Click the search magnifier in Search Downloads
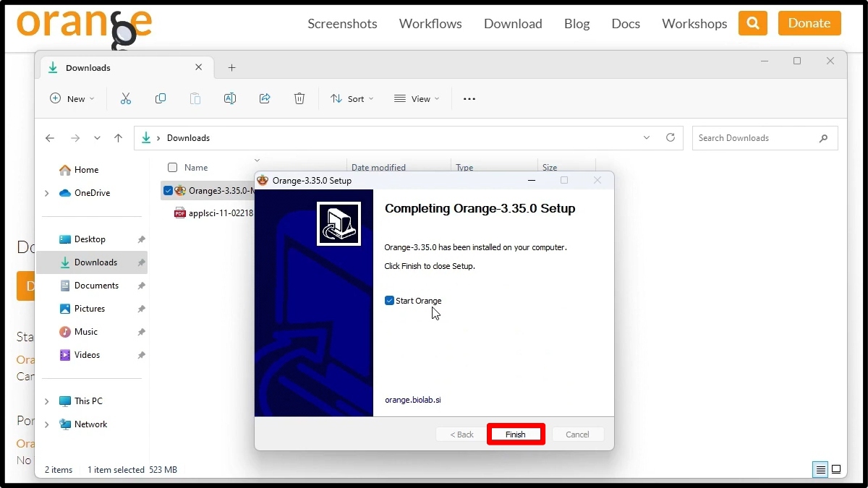This screenshot has height=488, width=868. point(823,138)
